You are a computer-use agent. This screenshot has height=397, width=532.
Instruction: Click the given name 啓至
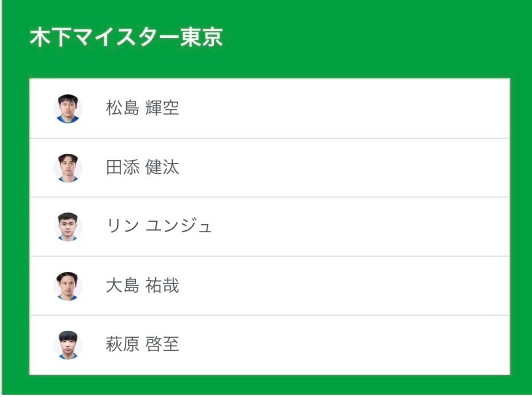pyautogui.click(x=162, y=345)
